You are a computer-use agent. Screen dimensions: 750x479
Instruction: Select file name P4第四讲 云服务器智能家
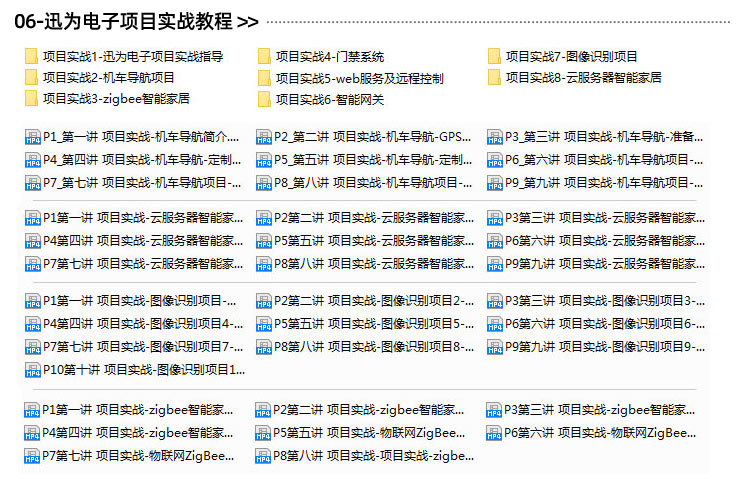(143, 241)
